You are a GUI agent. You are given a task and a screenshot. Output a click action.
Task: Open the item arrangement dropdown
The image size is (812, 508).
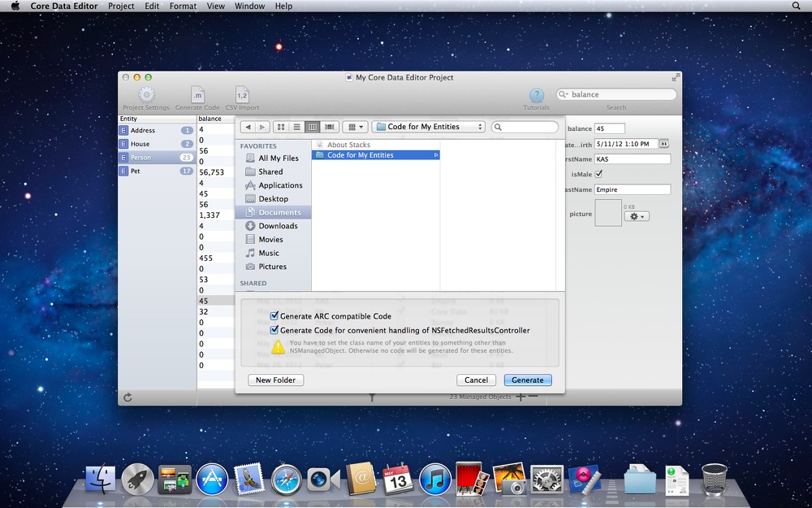click(x=356, y=127)
